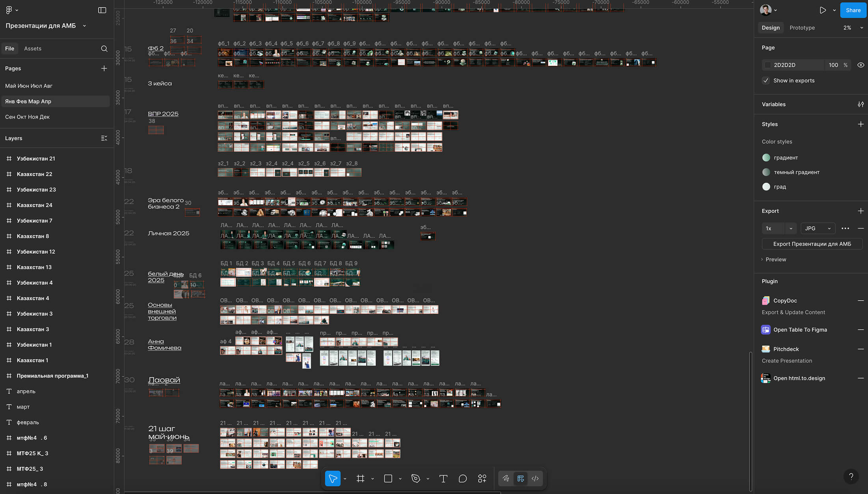Open the zoom percentage dropdown

click(x=861, y=28)
